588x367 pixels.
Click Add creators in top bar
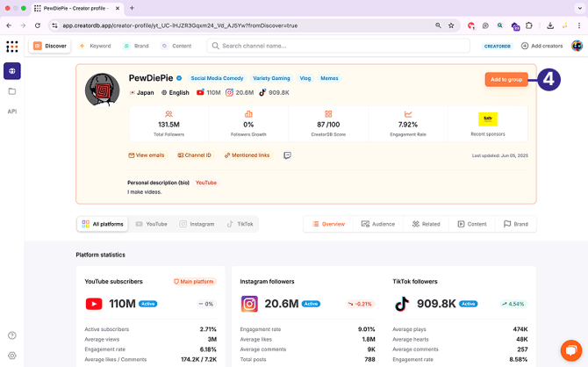pyautogui.click(x=542, y=46)
